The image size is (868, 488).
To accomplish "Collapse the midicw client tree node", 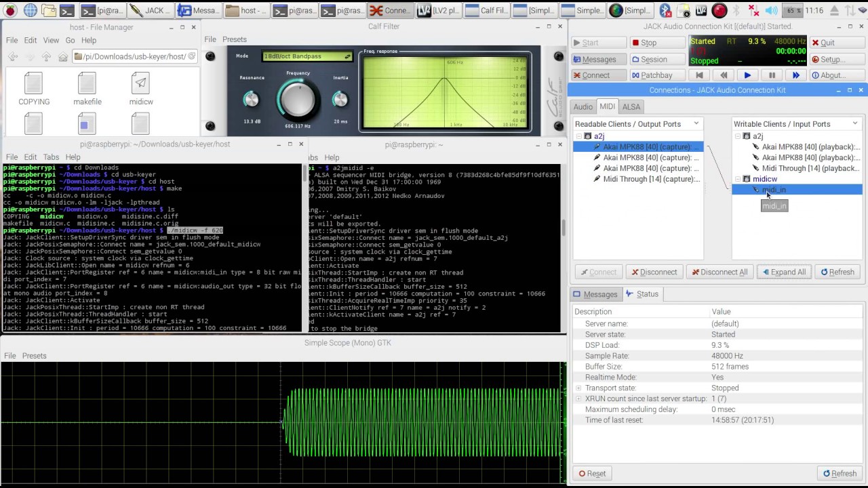I will (737, 179).
